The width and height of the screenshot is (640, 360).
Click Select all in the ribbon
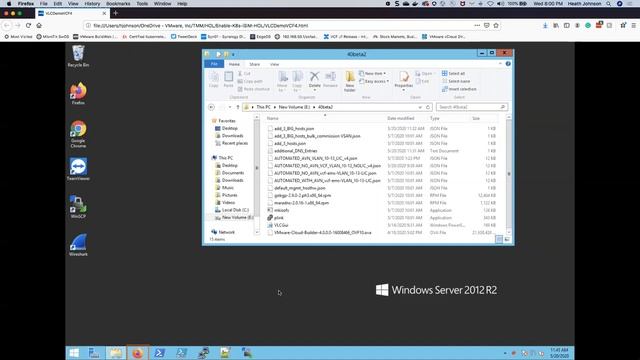tap(453, 73)
